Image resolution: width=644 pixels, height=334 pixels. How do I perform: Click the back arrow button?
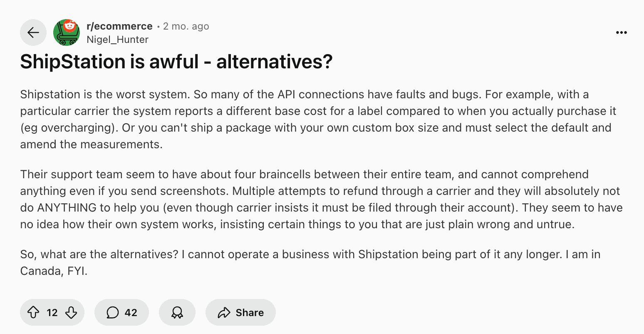click(33, 32)
